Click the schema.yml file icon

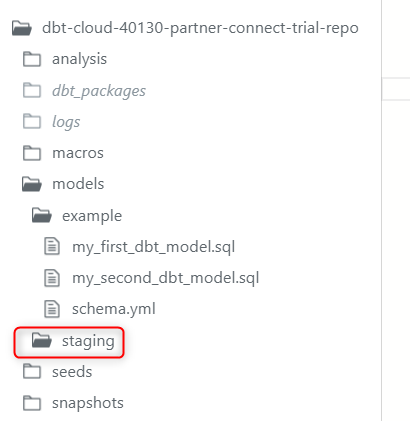[x=52, y=309]
